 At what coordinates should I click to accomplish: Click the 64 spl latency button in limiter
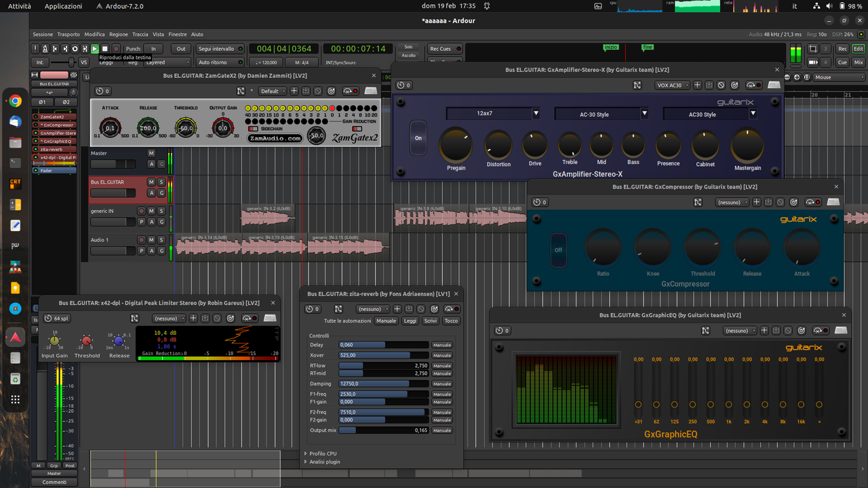(x=57, y=319)
